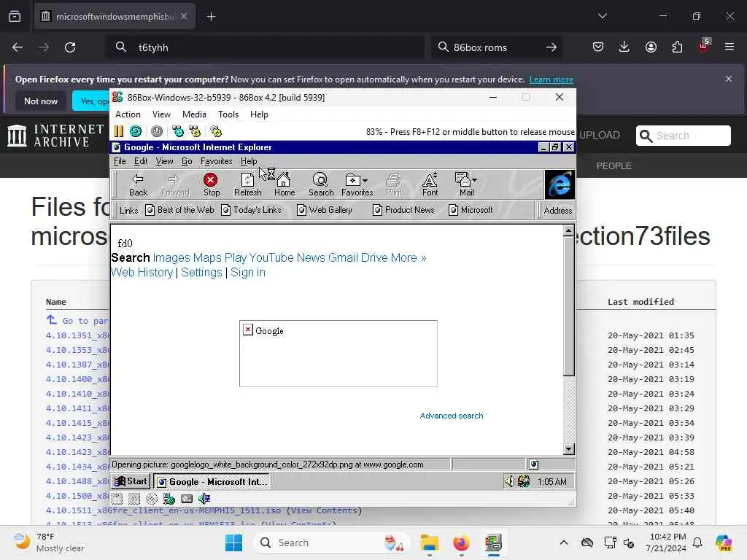Open the 86Box settings icon
Viewport: 747px width, 560px height.
pyautogui.click(x=216, y=131)
